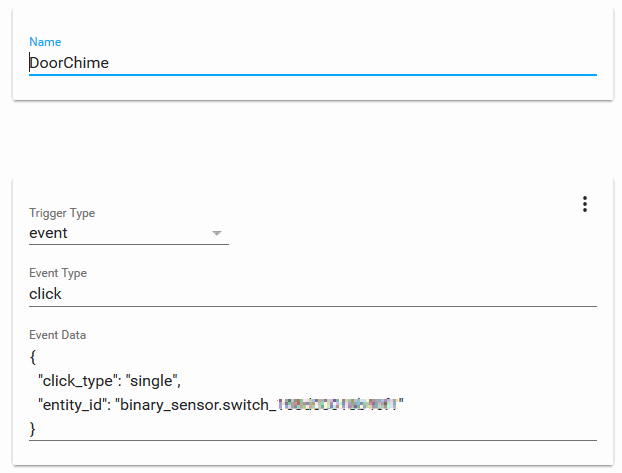622x473 pixels.
Task: Click the blurred entity ID suffix
Action: (337, 405)
